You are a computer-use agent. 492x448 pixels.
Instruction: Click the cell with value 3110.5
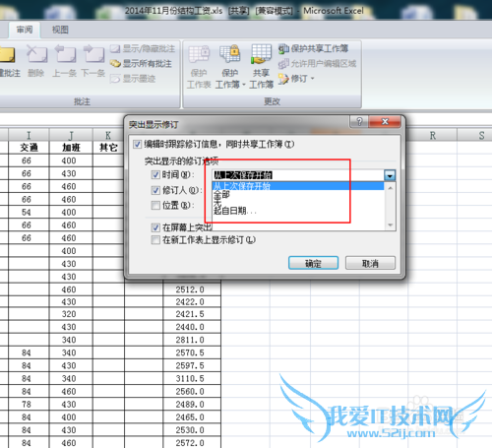tap(192, 378)
